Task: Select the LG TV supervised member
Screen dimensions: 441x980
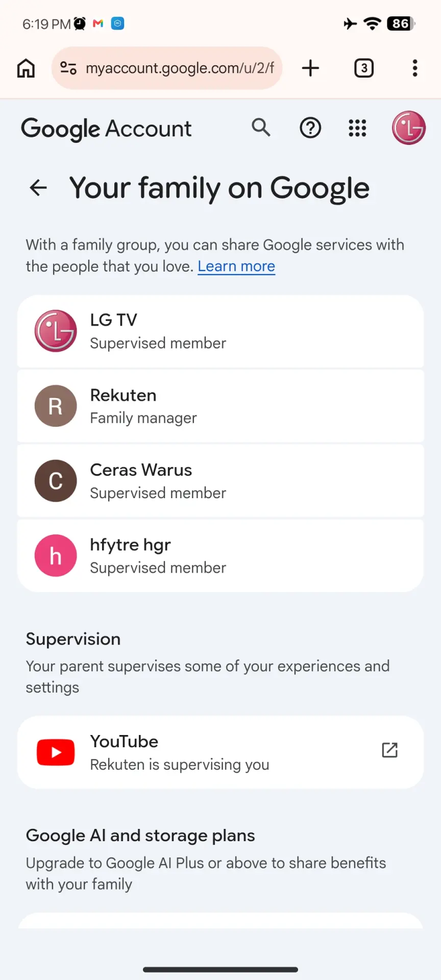Action: (220, 331)
